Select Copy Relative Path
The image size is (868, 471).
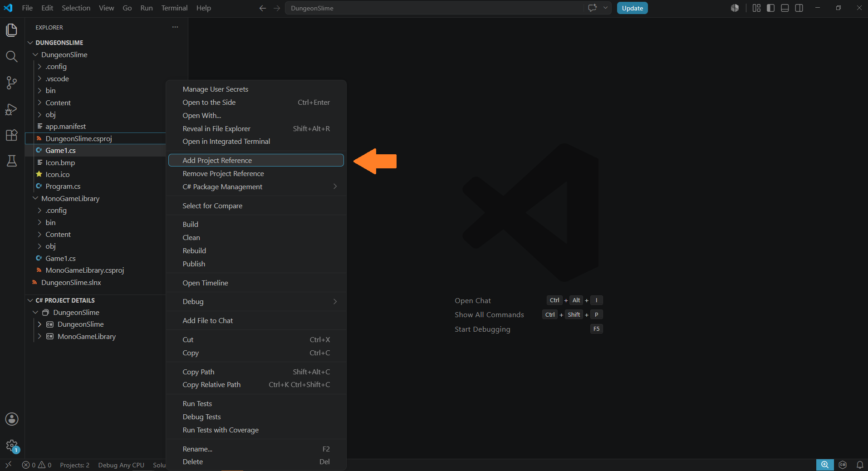tap(256, 384)
